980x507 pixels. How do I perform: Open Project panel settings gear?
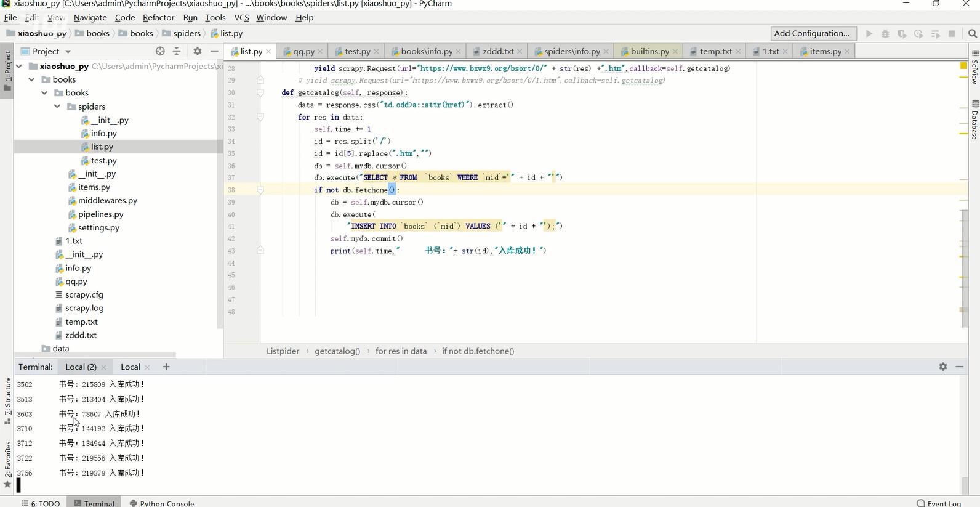pyautogui.click(x=197, y=51)
